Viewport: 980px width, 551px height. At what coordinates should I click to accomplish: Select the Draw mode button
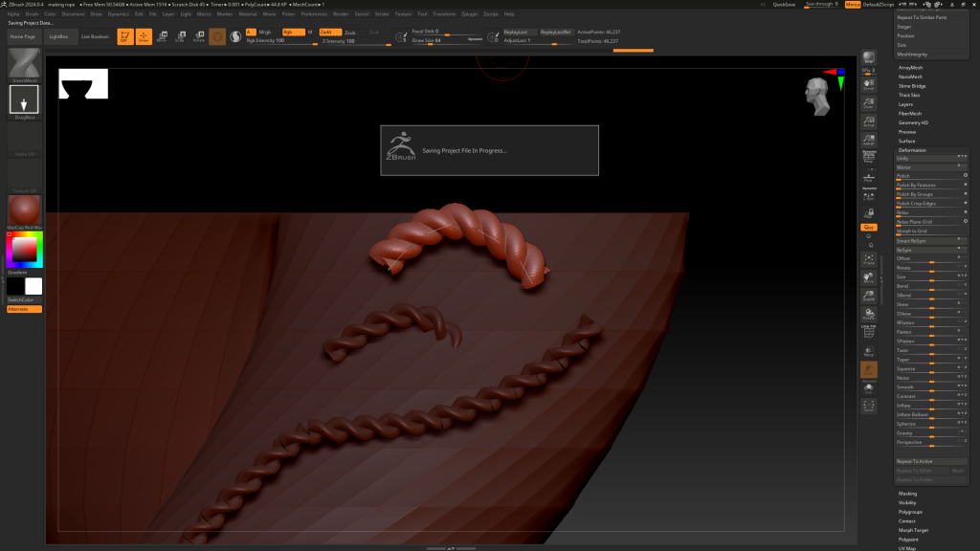pyautogui.click(x=144, y=37)
